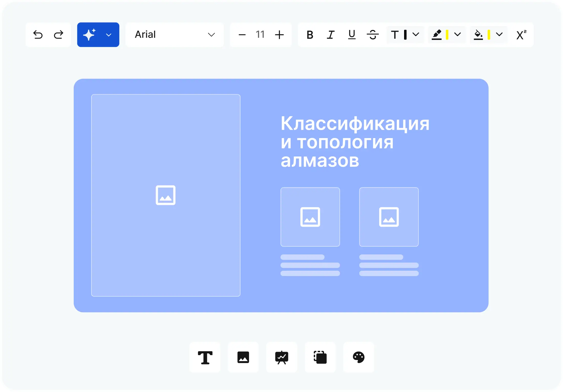Click the redo arrow icon
The height and width of the screenshot is (392, 563).
coord(59,35)
